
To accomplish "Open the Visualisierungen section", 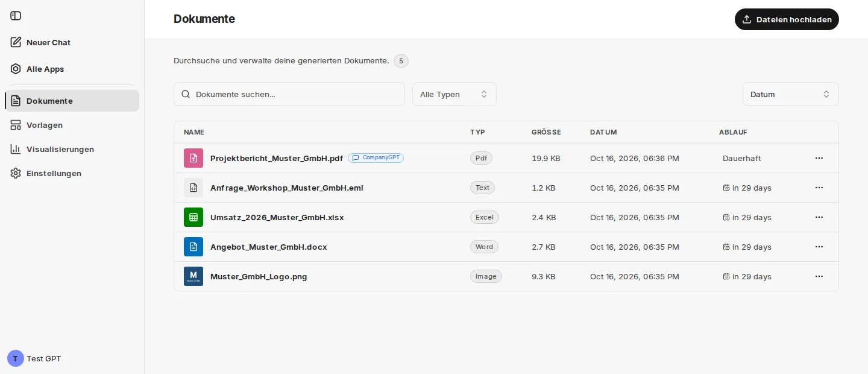I will [x=72, y=149].
